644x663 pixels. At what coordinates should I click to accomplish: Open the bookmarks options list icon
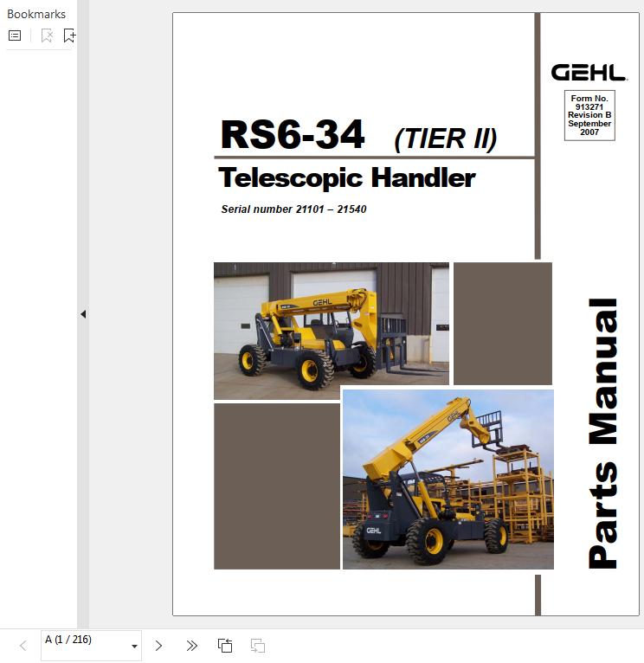[x=15, y=35]
